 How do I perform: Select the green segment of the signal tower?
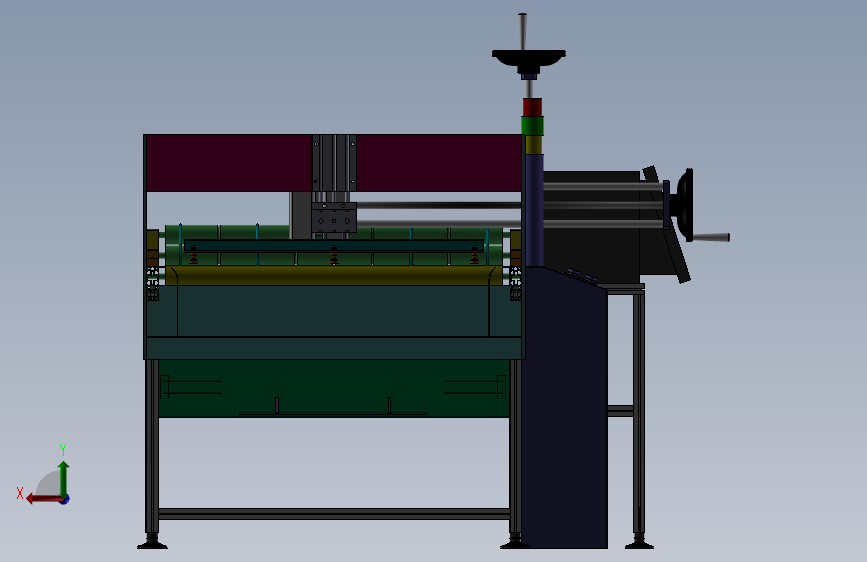(x=532, y=126)
